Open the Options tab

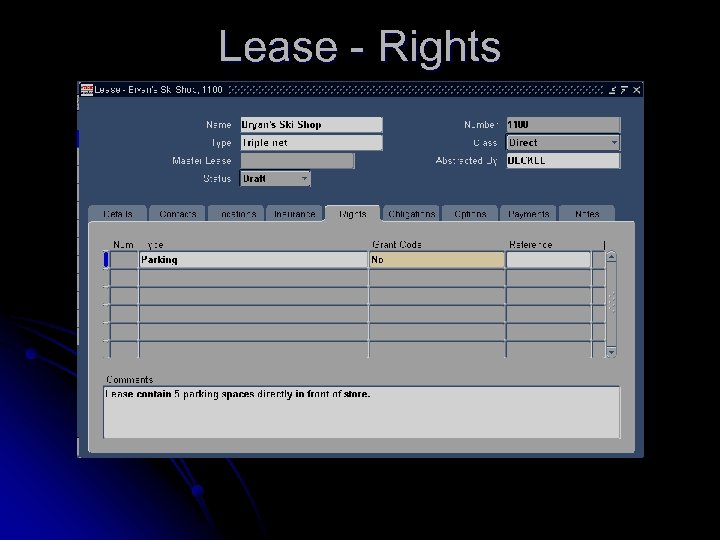click(470, 214)
